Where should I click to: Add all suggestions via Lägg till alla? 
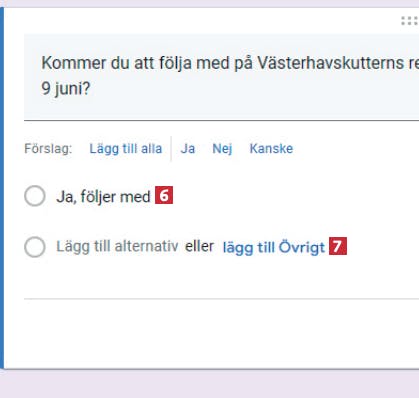click(126, 148)
